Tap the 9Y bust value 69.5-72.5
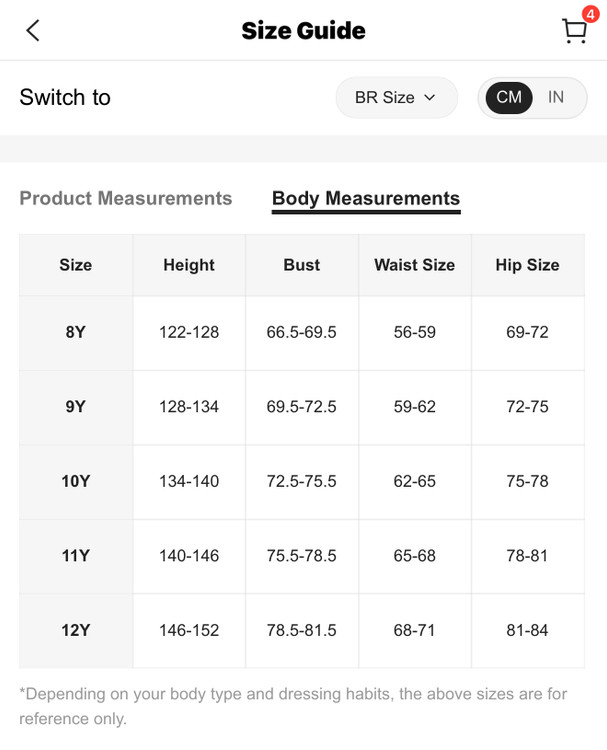The height and width of the screenshot is (750, 607). point(302,407)
